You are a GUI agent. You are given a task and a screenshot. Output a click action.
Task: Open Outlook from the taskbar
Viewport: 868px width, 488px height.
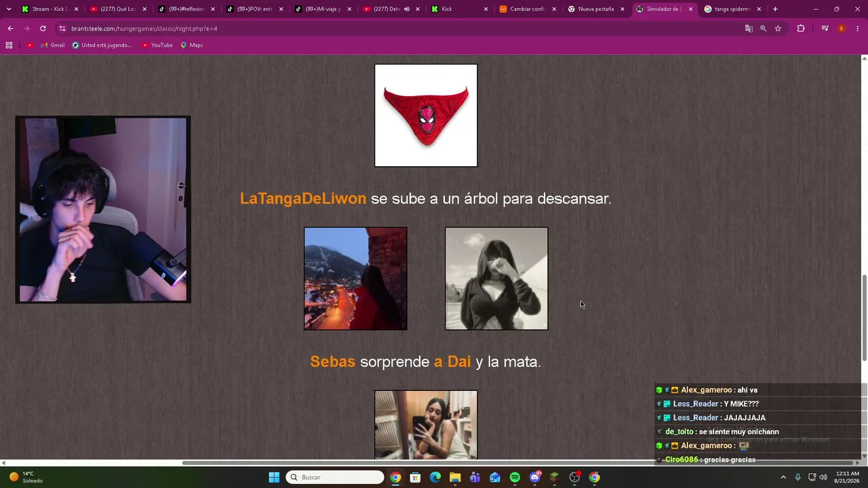pos(495,477)
